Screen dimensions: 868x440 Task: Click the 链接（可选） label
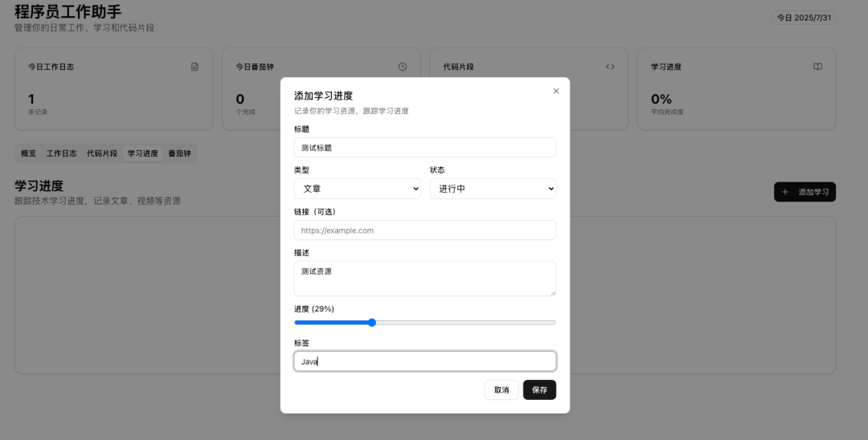[315, 212]
